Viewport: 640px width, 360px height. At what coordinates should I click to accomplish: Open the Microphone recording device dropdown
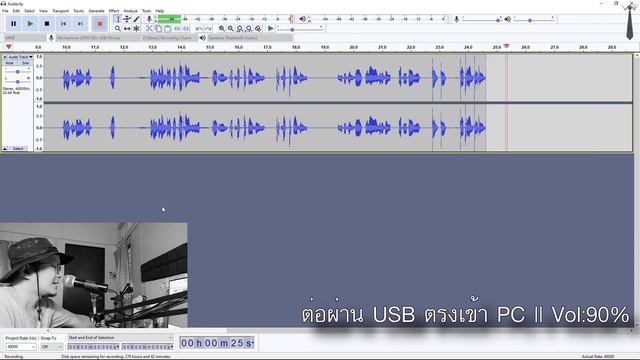click(98, 38)
